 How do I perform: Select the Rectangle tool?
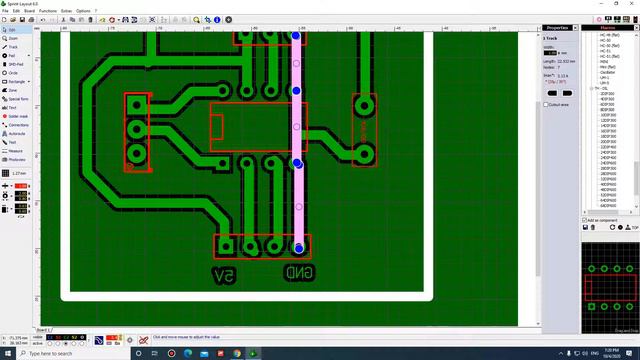pyautogui.click(x=13, y=82)
